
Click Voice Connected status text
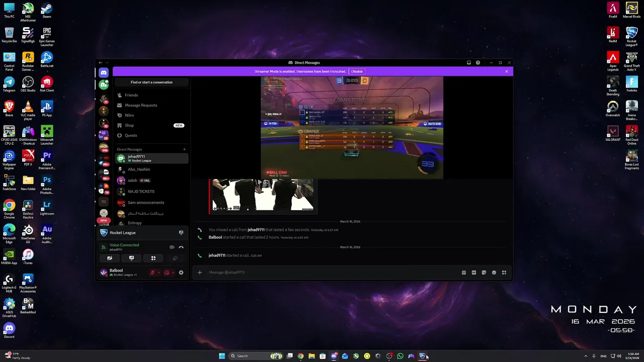point(124,245)
